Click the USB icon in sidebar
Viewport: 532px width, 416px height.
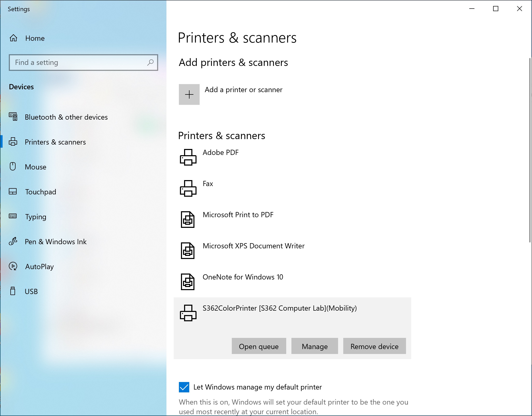point(13,291)
